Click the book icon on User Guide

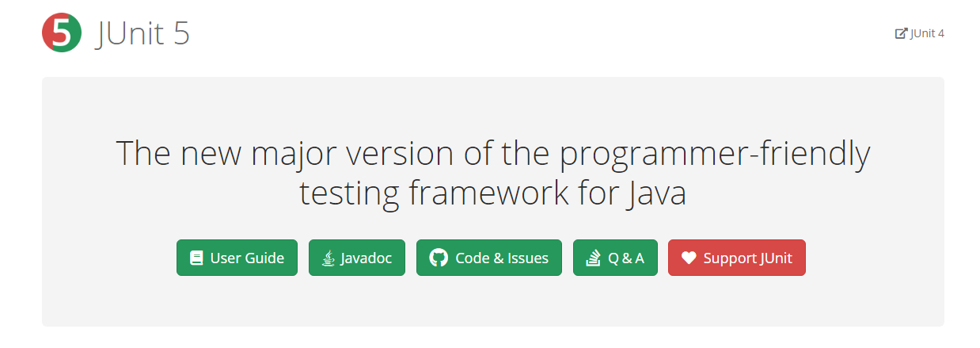(196, 258)
